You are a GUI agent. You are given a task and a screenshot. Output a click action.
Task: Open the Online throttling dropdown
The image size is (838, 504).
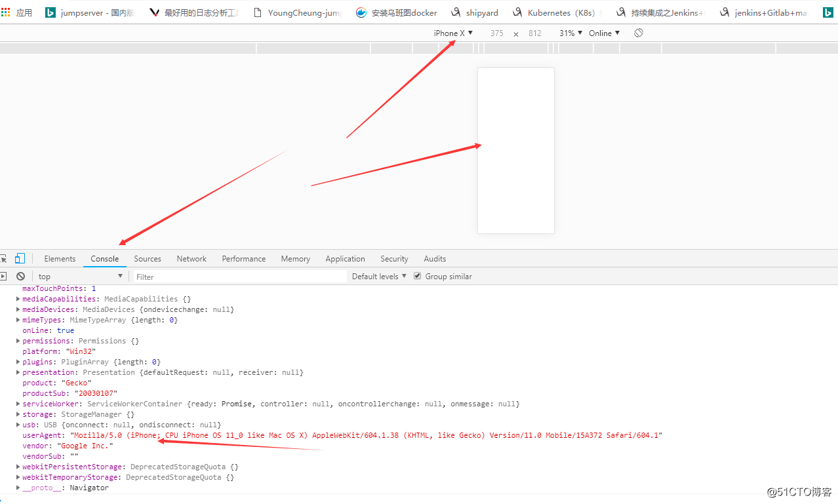[604, 33]
